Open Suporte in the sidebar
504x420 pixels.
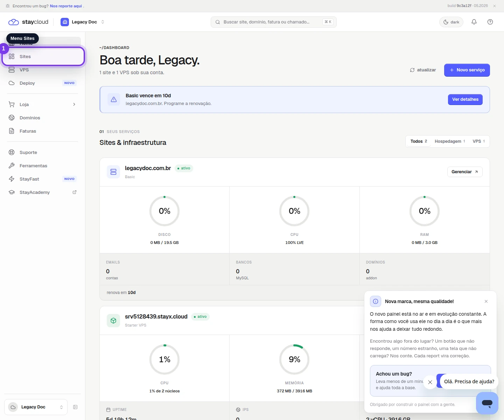pyautogui.click(x=43, y=152)
